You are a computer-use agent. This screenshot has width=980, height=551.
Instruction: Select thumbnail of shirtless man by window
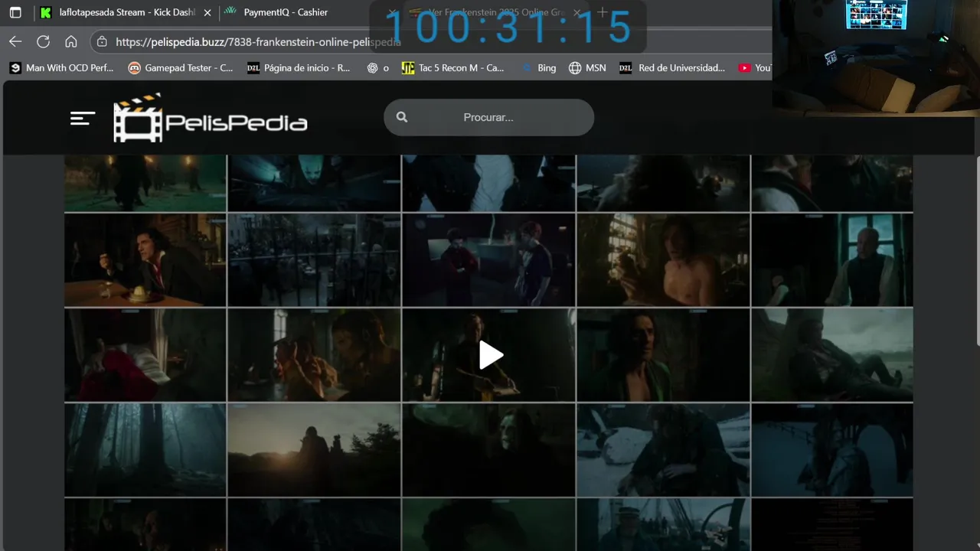[663, 259]
